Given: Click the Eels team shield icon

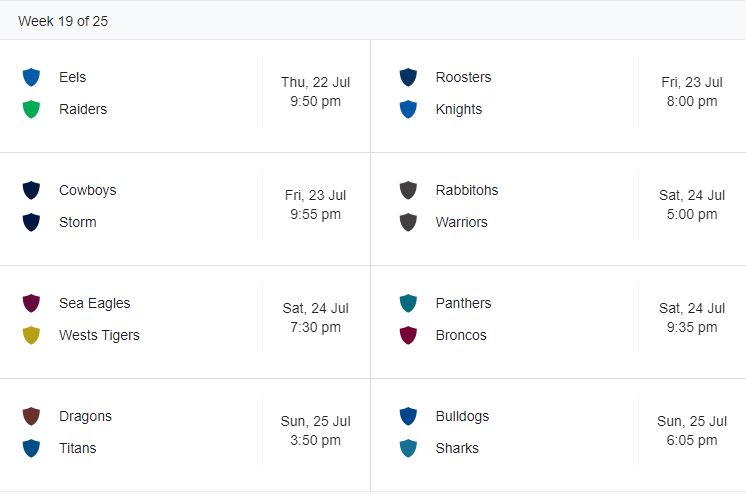Looking at the screenshot, I should click(31, 77).
